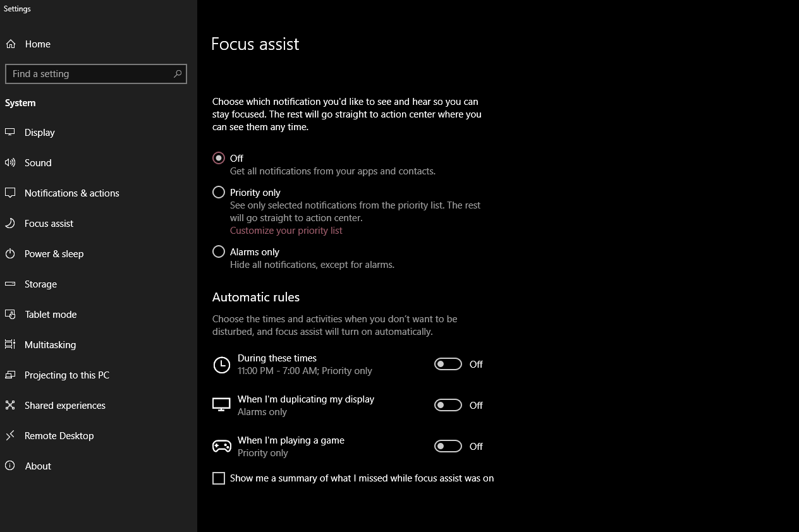
Task: Select the Sound speaker icon
Action: (9, 162)
